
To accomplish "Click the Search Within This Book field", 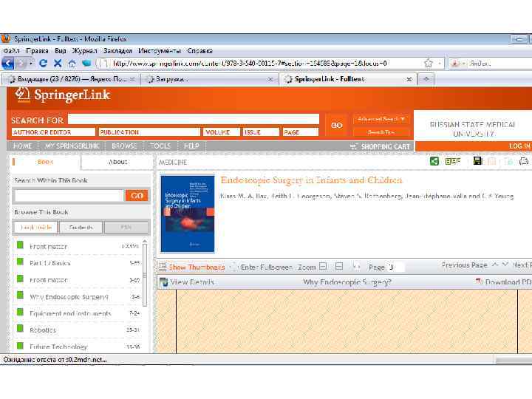I will coord(69,195).
